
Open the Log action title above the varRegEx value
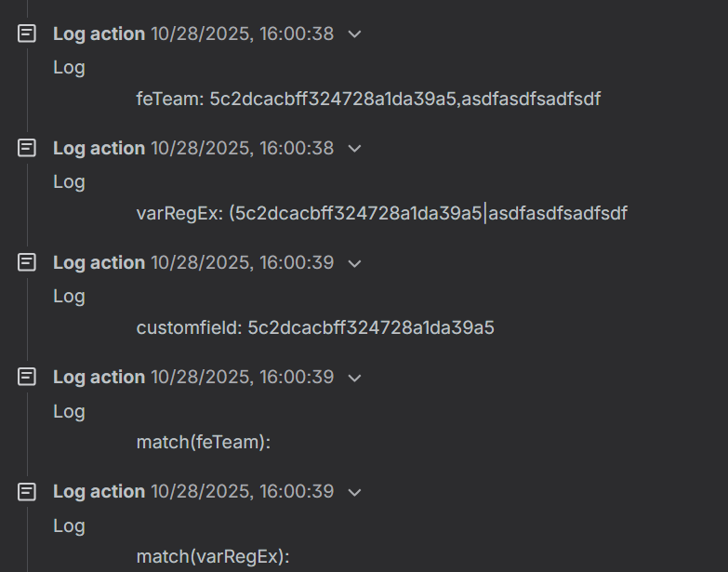click(x=99, y=148)
